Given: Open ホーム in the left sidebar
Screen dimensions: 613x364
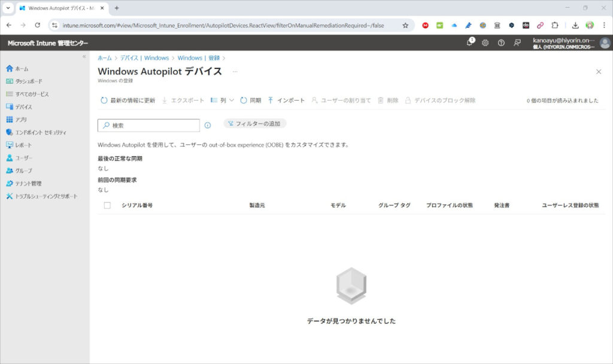Looking at the screenshot, I should pos(17,69).
